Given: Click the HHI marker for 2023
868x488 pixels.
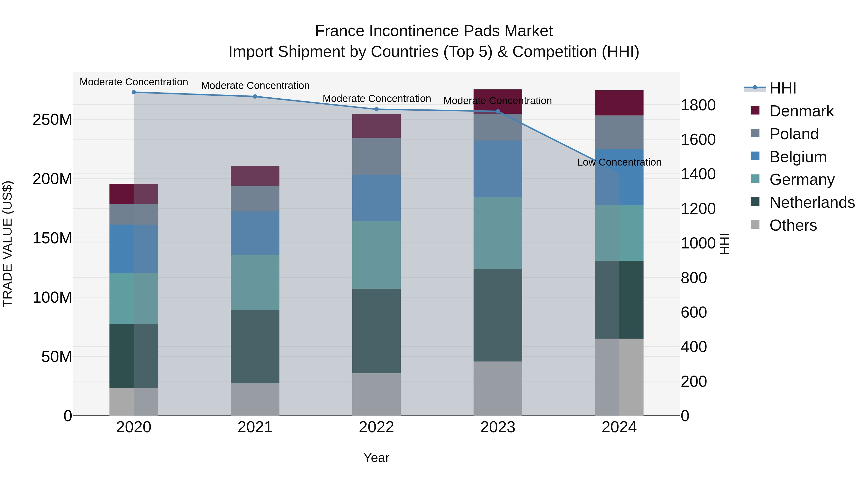Looking at the screenshot, I should pyautogui.click(x=498, y=112).
